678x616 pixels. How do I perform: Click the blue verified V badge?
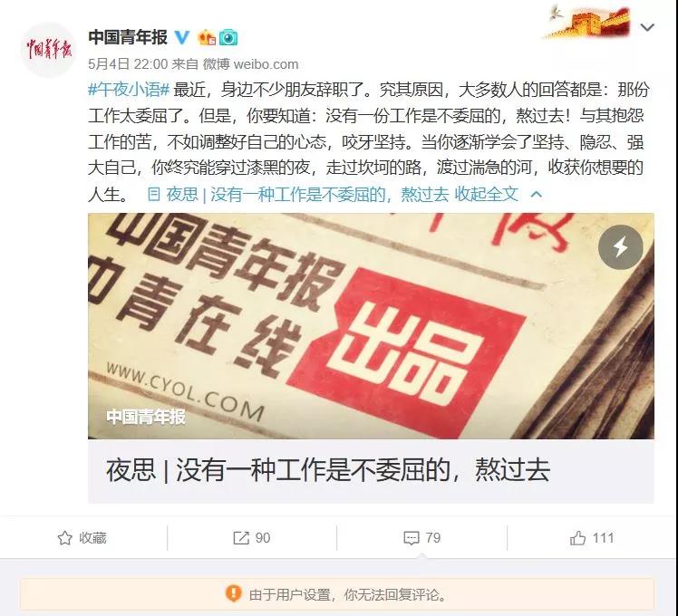[x=182, y=38]
